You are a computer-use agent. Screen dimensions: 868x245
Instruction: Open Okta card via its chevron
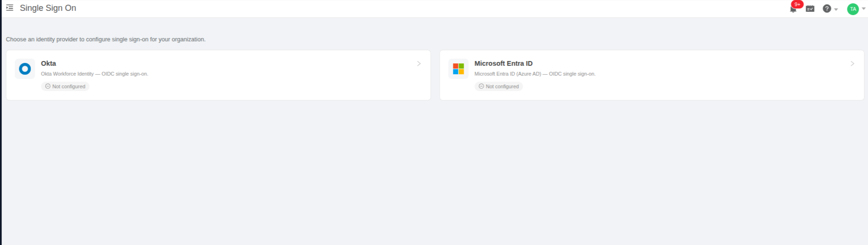click(419, 63)
